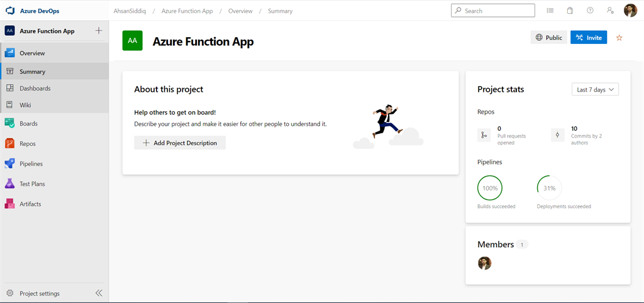Focus the Search input field
Viewport: 644px width, 303px height.
(x=493, y=11)
